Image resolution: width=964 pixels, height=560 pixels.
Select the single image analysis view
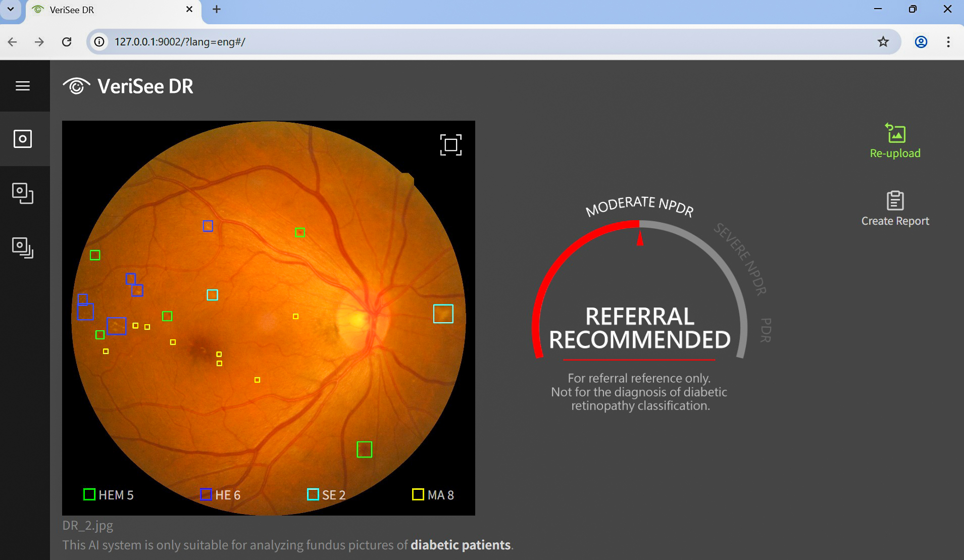pos(23,139)
